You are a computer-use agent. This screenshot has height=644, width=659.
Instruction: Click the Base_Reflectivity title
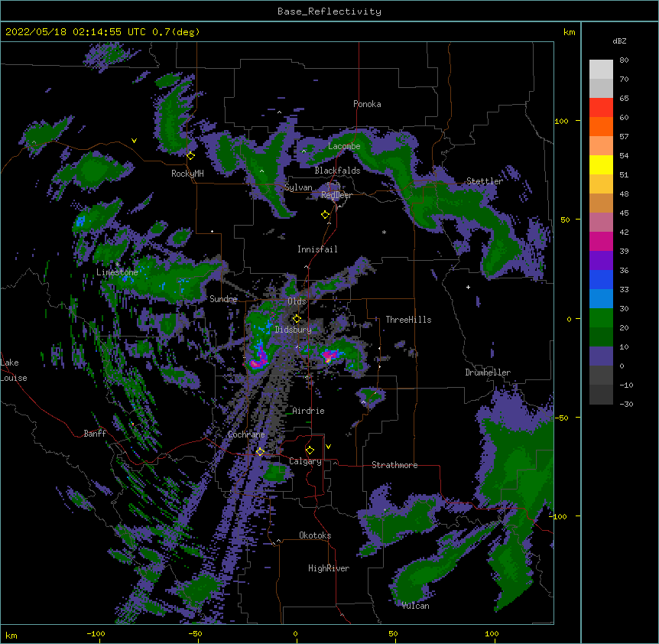point(329,11)
